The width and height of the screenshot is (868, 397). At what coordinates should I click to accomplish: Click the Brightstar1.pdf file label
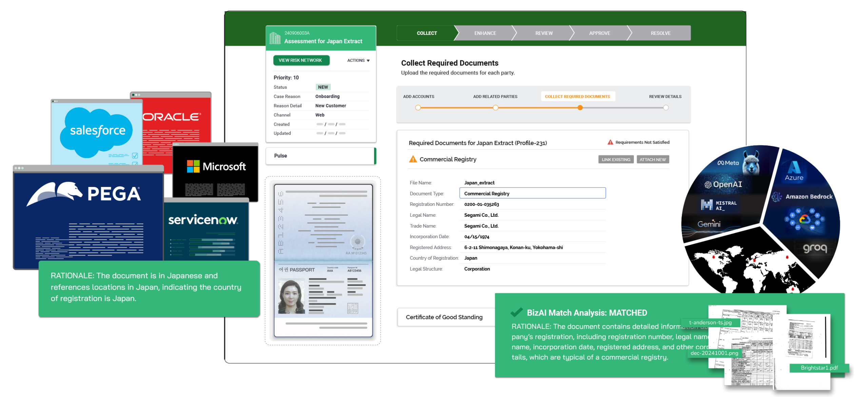[819, 368]
